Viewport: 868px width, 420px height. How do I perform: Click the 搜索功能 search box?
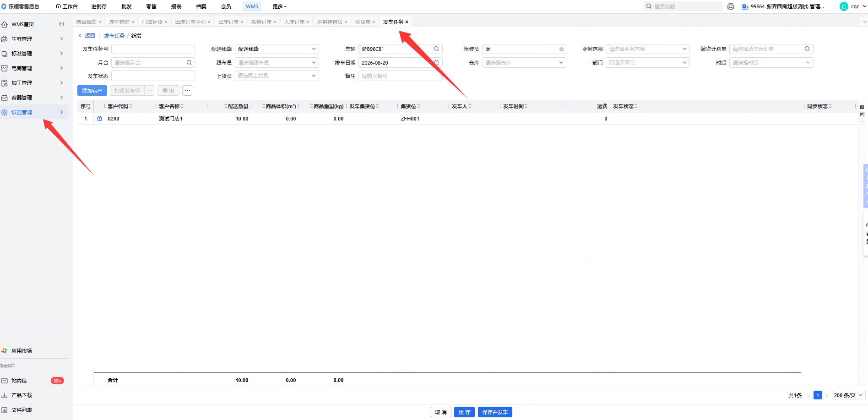[x=683, y=6]
